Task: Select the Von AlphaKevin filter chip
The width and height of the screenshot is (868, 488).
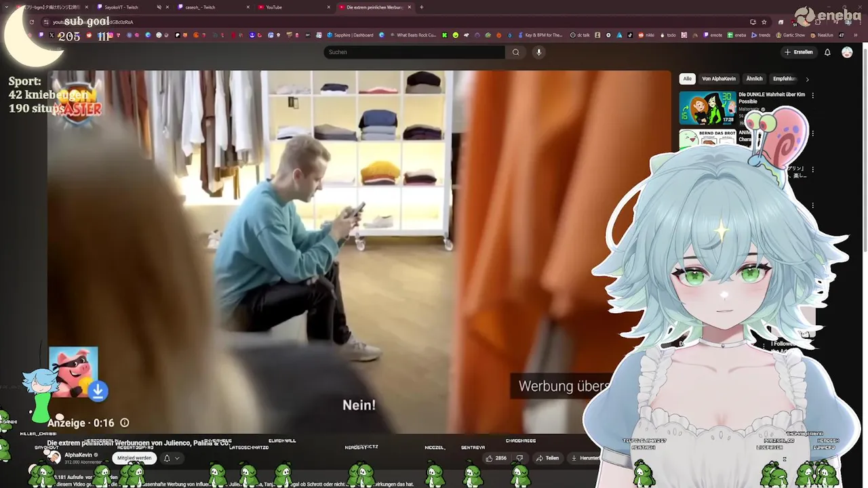Action: (x=719, y=79)
